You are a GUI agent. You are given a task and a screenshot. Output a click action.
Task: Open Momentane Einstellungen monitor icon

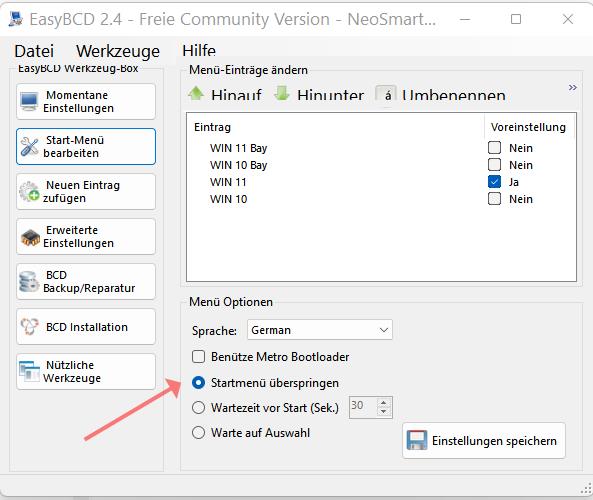click(29, 101)
